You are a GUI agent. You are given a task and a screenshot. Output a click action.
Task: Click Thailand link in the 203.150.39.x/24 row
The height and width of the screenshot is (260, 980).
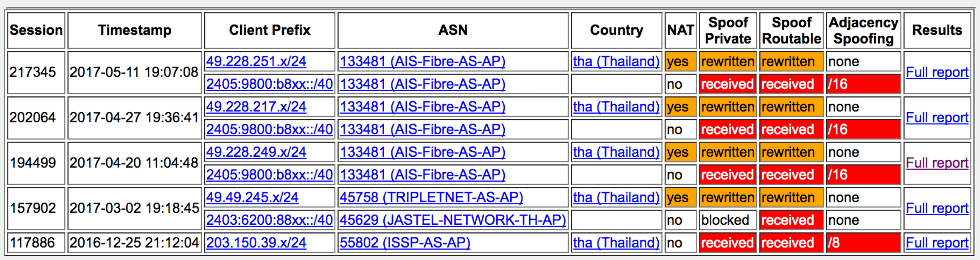point(616,243)
